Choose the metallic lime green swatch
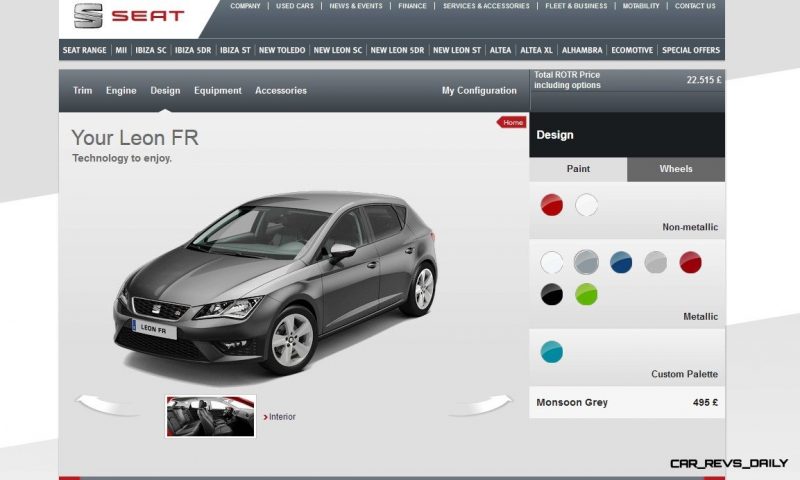 [x=586, y=294]
